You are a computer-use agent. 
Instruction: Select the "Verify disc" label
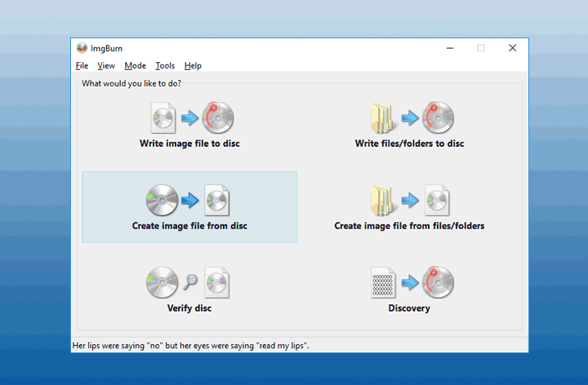pos(189,308)
